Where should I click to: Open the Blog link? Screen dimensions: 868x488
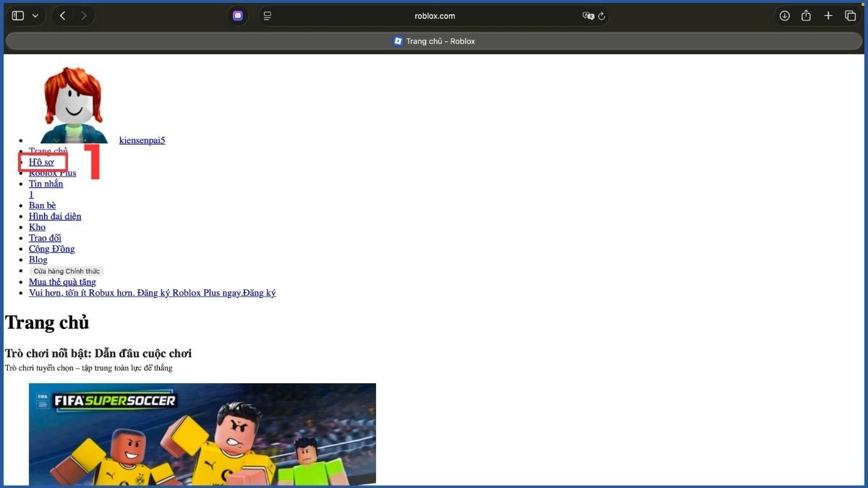pyautogui.click(x=38, y=260)
